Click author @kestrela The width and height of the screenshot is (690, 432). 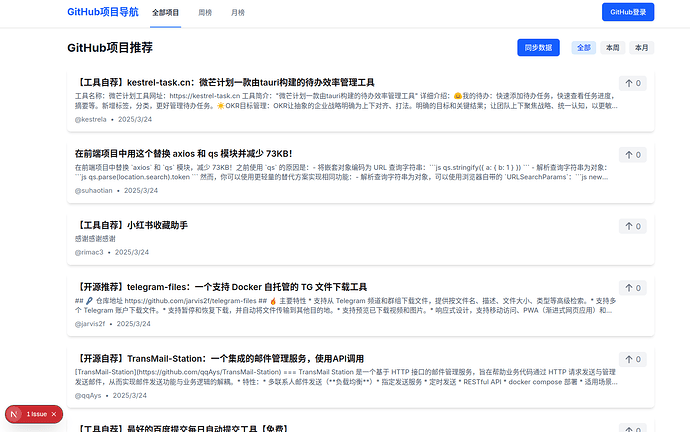91,119
